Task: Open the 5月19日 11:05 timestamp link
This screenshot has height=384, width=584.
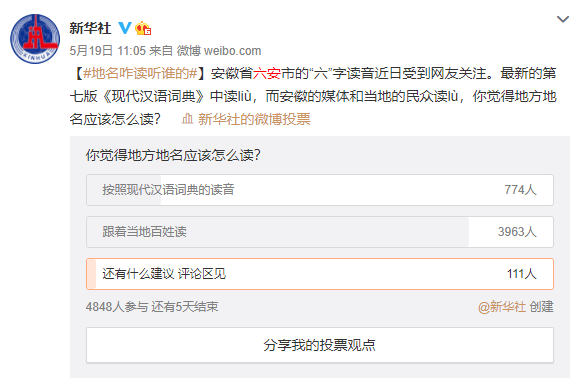Action: tap(108, 51)
